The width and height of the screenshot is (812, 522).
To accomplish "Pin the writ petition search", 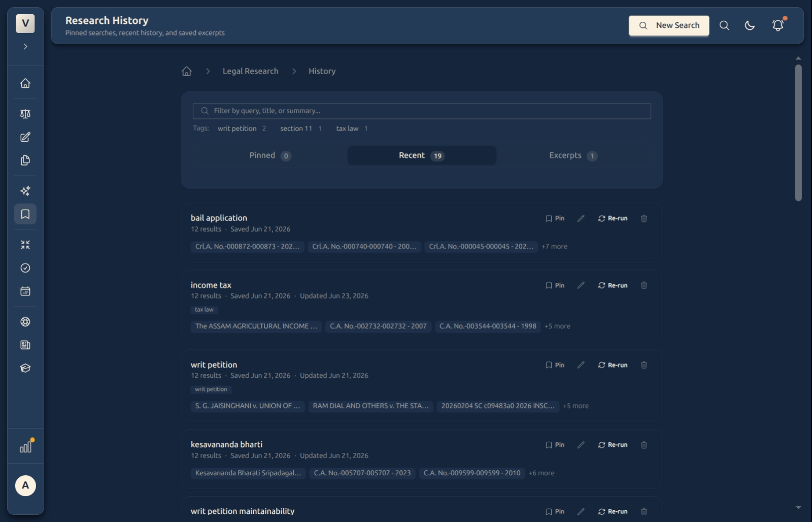I will pos(555,365).
